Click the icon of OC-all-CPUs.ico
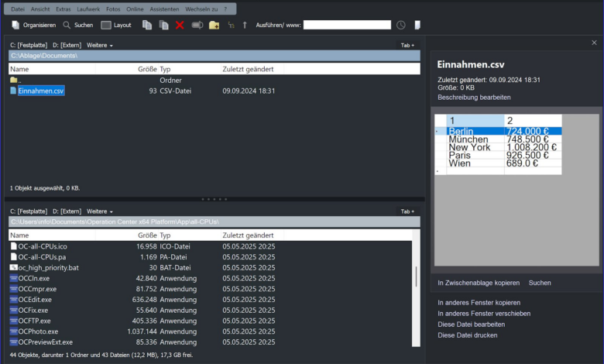 (13, 246)
